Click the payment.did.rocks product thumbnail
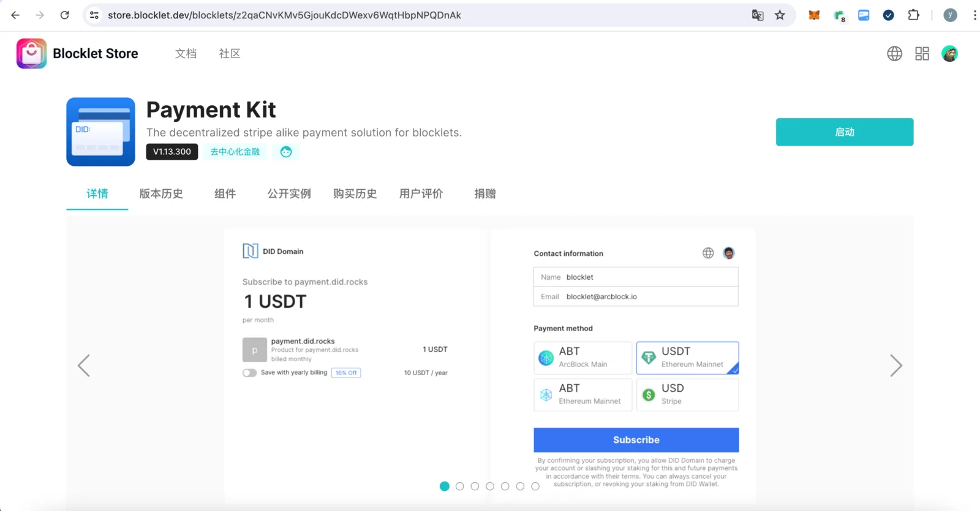This screenshot has height=511, width=980. click(x=254, y=349)
